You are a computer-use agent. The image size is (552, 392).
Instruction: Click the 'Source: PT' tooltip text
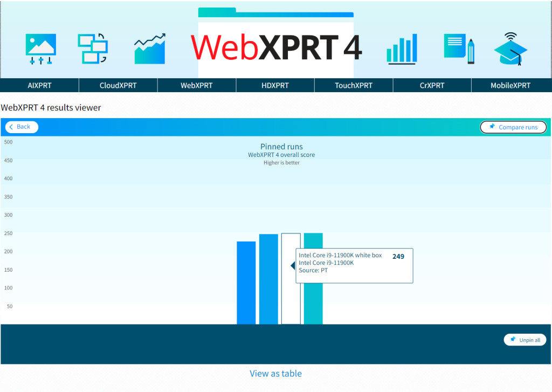point(313,270)
